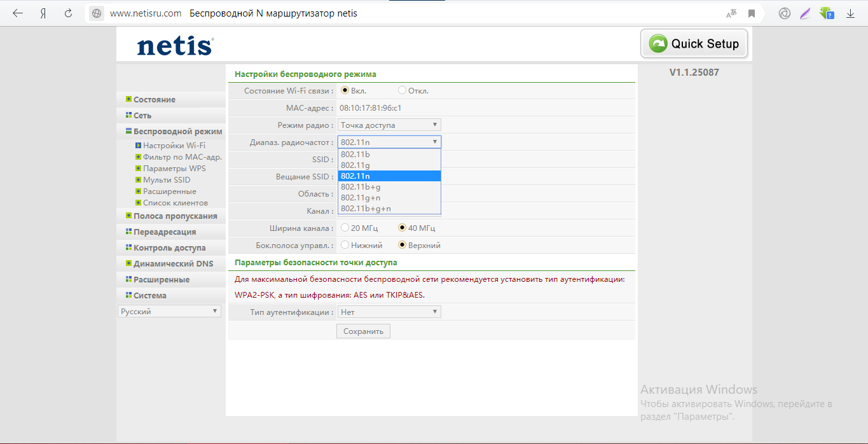
Task: Click the browser address bar URL
Action: [x=146, y=13]
